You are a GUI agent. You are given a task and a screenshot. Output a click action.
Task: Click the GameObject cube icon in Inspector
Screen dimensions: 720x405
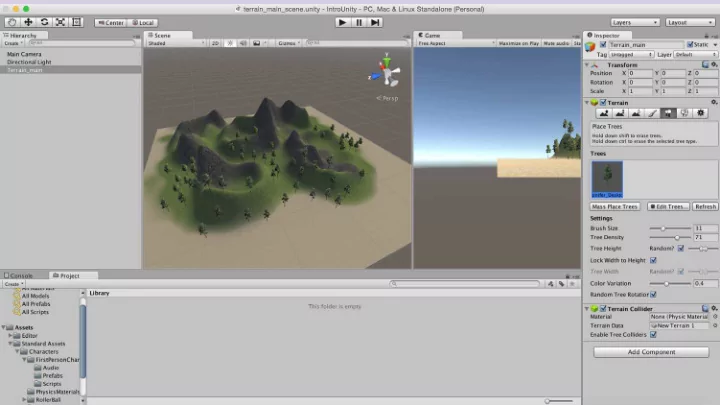590,46
